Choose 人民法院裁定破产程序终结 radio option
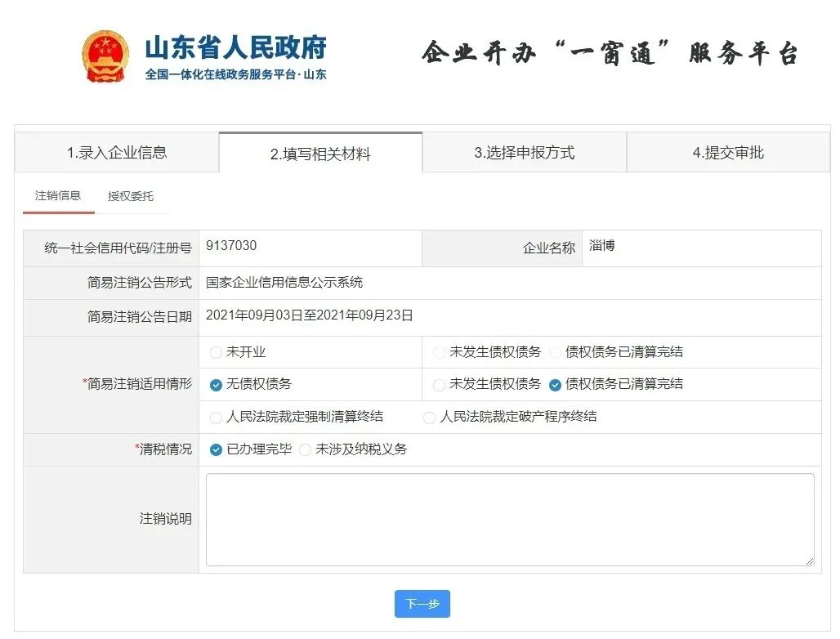This screenshot has width=840, height=639. tap(429, 418)
